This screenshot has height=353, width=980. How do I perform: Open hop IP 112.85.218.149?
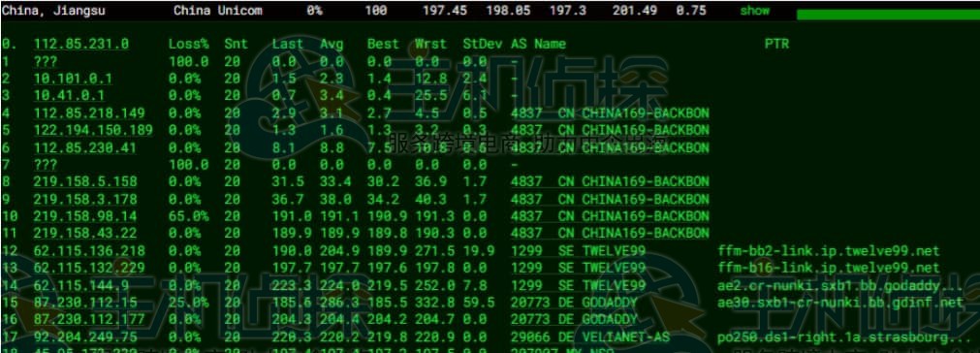89,113
